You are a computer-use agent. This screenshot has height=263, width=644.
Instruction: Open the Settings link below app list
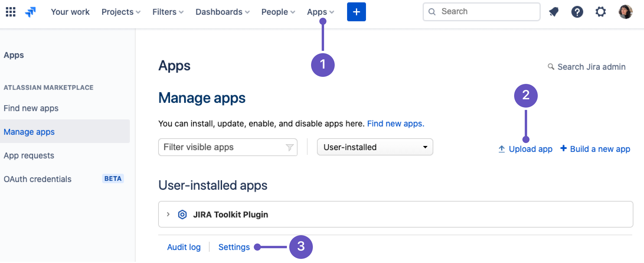click(234, 247)
